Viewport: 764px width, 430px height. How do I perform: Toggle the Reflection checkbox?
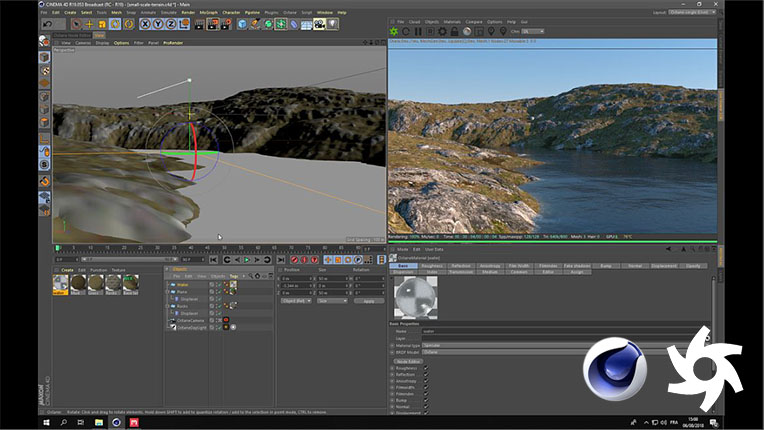425,373
